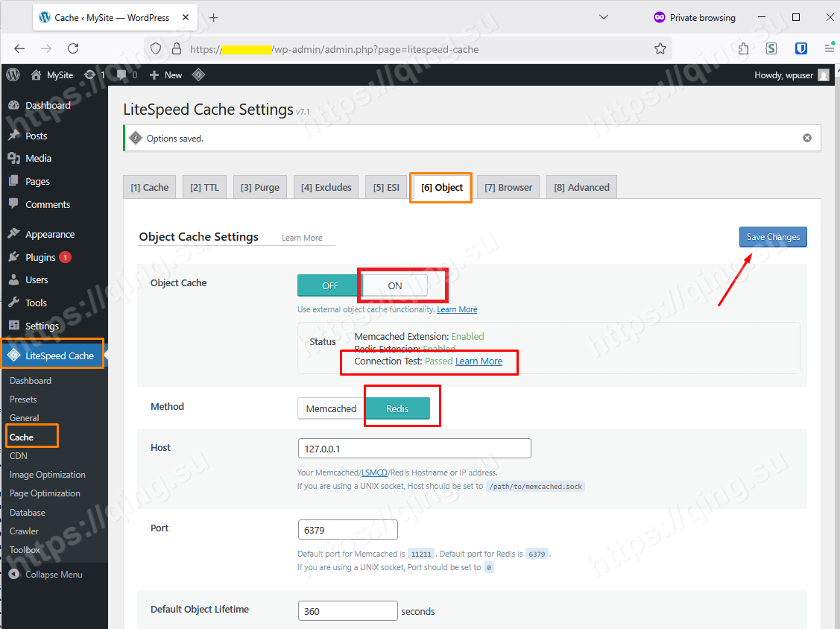Click the Default Object Lifetime field
Viewport: 840px width, 629px height.
[347, 611]
